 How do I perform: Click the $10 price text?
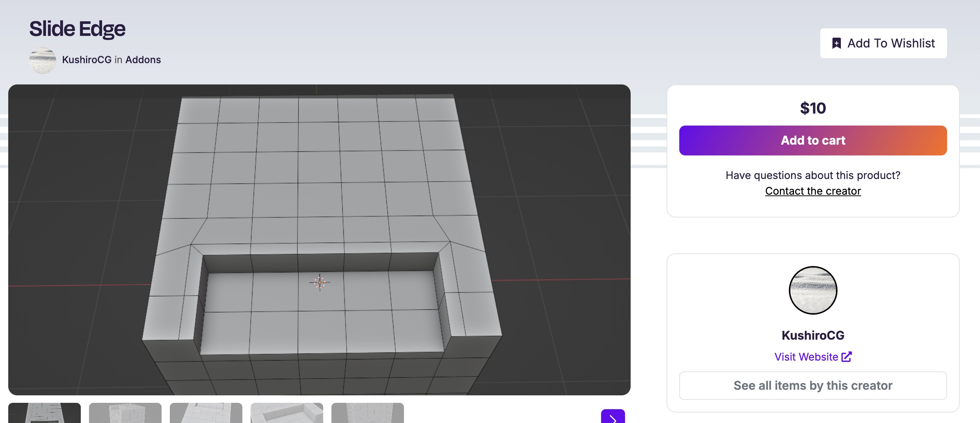[812, 108]
